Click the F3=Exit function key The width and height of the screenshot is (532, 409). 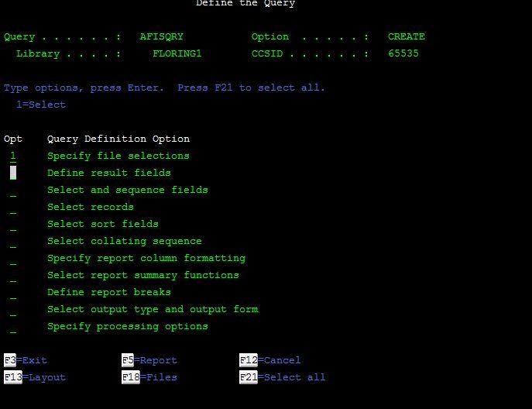(26, 360)
